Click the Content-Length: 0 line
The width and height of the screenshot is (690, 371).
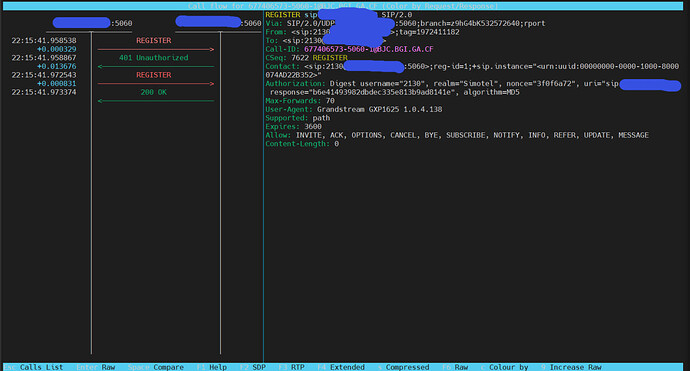coord(302,144)
